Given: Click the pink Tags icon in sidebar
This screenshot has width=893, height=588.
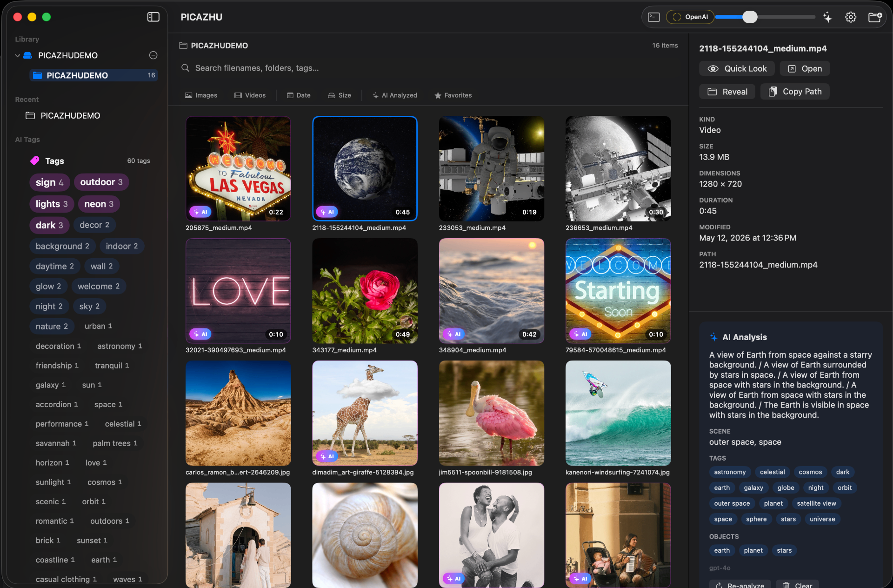Looking at the screenshot, I should click(35, 160).
